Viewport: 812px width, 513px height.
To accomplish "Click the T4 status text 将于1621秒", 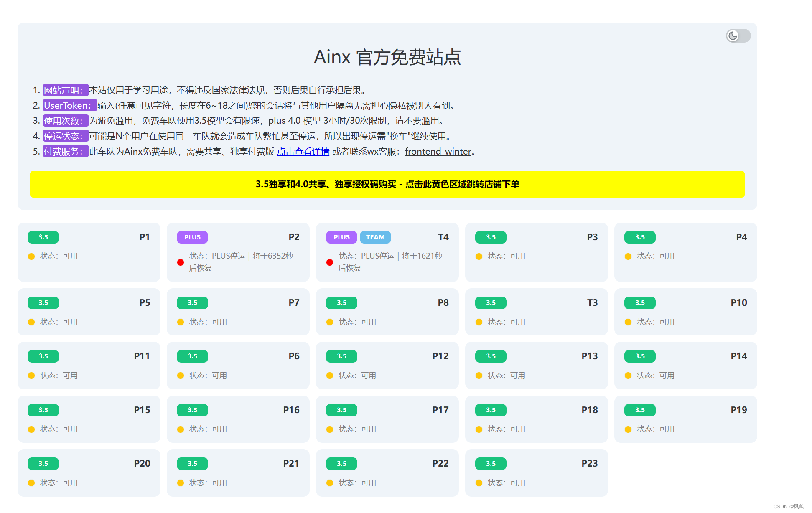I will tap(422, 256).
